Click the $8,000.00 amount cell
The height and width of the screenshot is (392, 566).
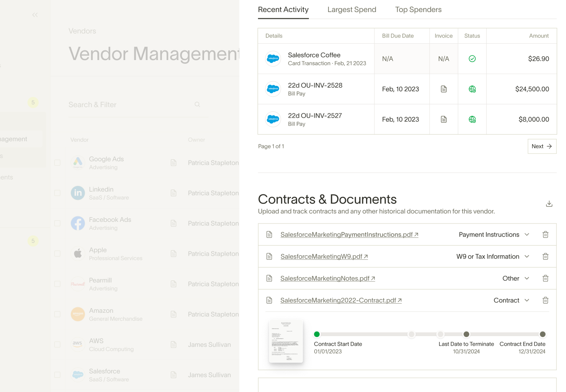[534, 120]
